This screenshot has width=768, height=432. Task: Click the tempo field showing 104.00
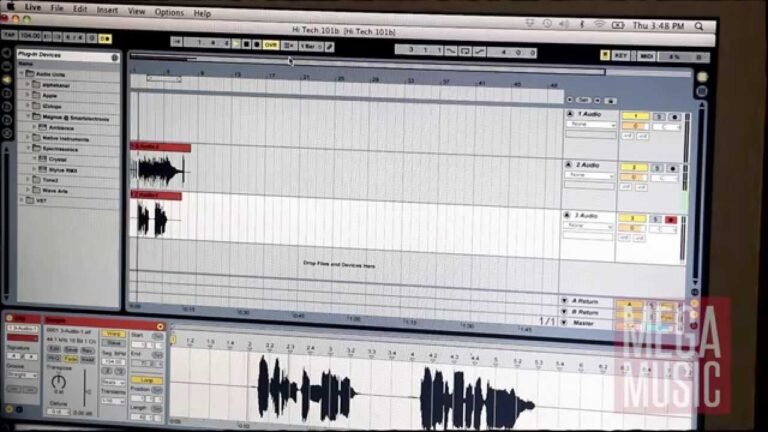coord(29,36)
